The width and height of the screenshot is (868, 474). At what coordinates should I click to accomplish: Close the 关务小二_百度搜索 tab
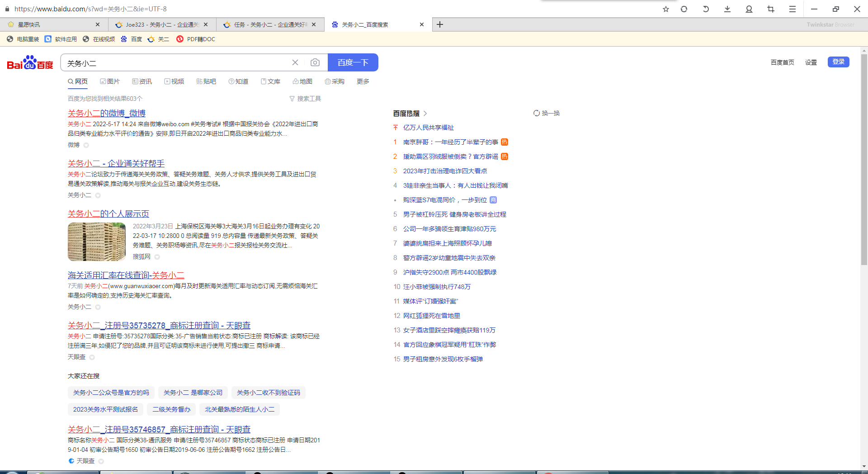pos(422,24)
